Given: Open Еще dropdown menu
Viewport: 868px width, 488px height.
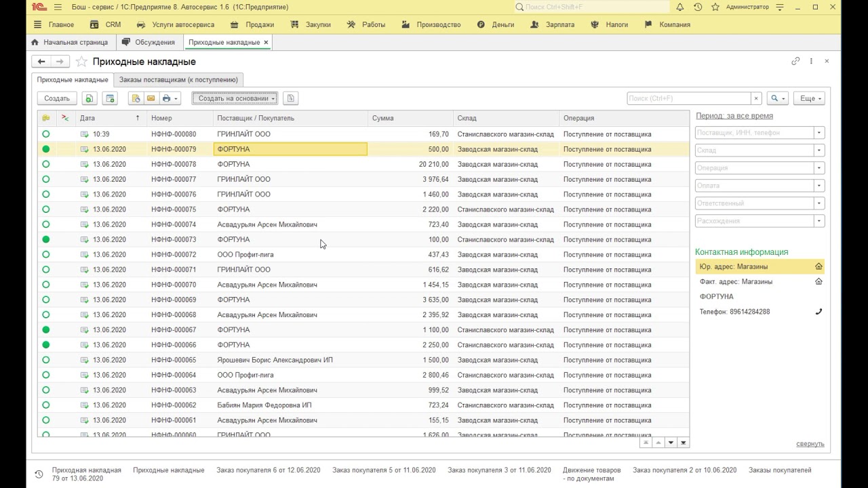Looking at the screenshot, I should click(809, 98).
